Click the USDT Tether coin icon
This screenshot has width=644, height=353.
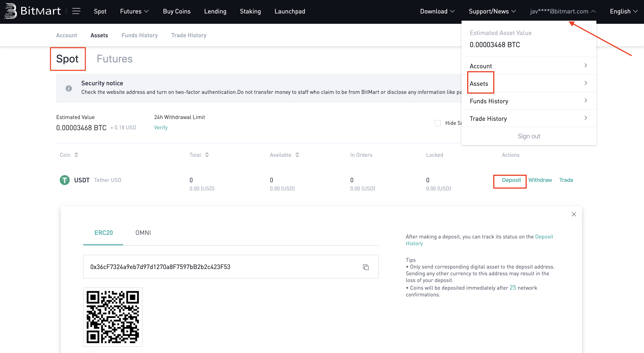[64, 180]
